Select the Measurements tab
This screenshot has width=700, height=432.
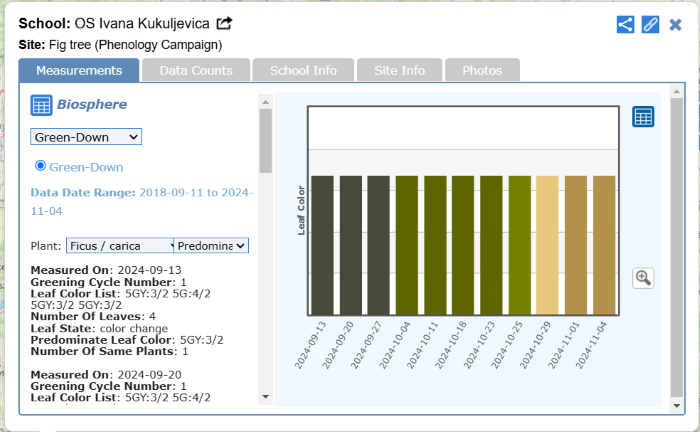(x=79, y=70)
